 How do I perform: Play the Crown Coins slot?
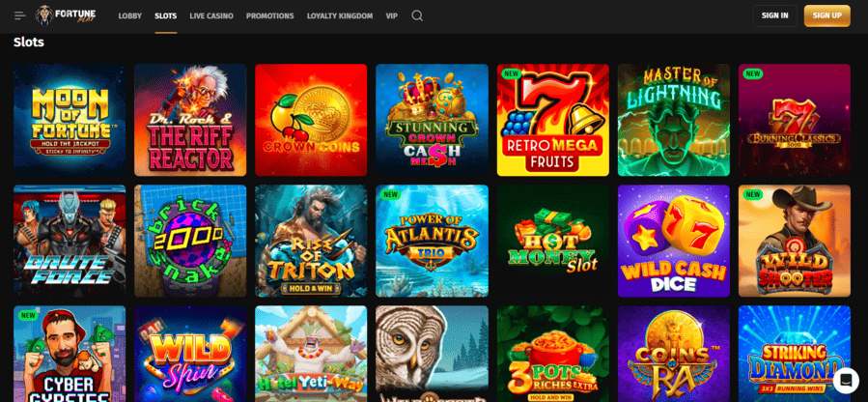tap(311, 120)
